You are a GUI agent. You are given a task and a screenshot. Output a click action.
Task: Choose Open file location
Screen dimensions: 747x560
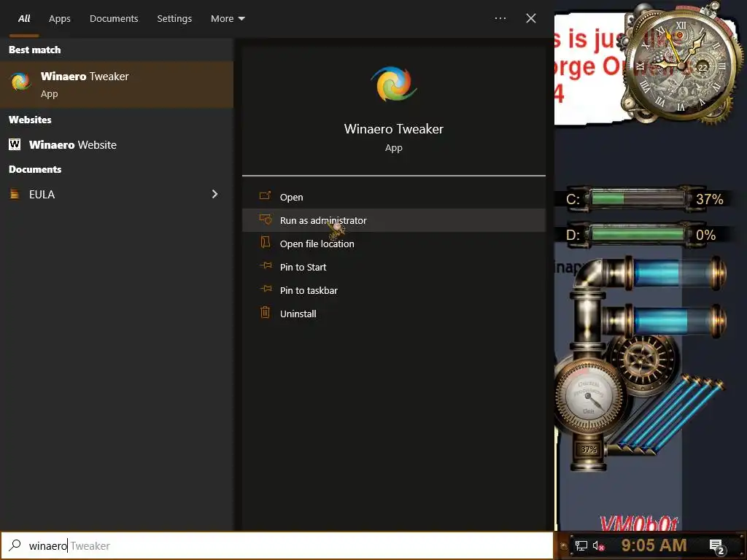pos(393,244)
